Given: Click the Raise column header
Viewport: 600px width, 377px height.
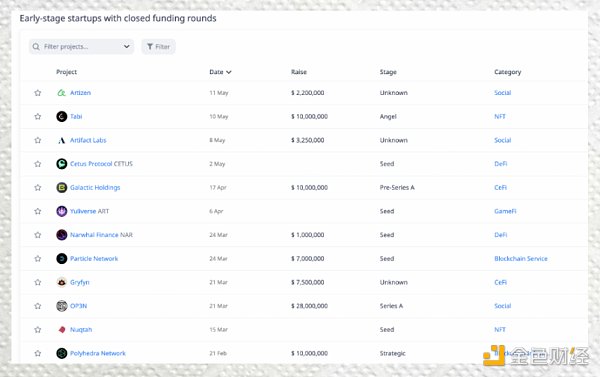Looking at the screenshot, I should coord(299,72).
